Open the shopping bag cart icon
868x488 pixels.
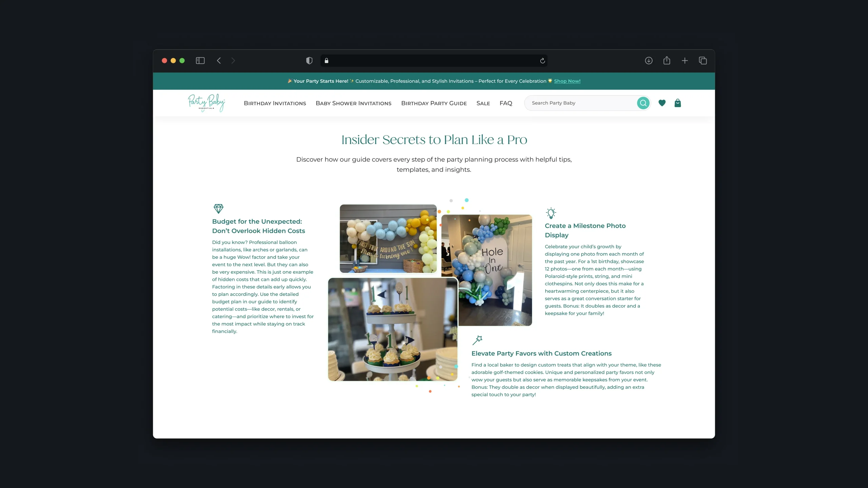click(x=678, y=103)
